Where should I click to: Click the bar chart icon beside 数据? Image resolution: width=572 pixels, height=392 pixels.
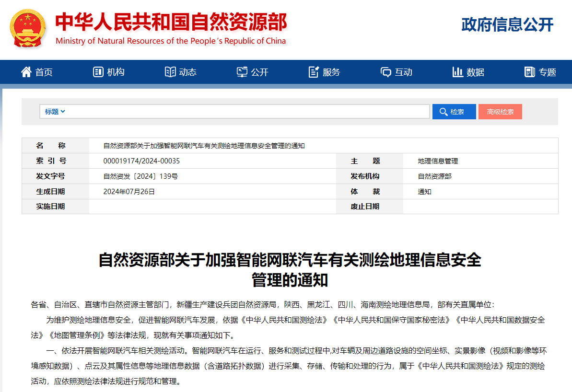tap(457, 72)
